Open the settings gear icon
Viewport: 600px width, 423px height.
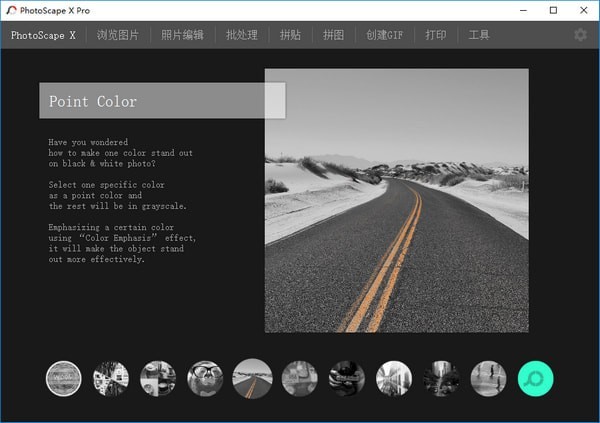click(580, 35)
